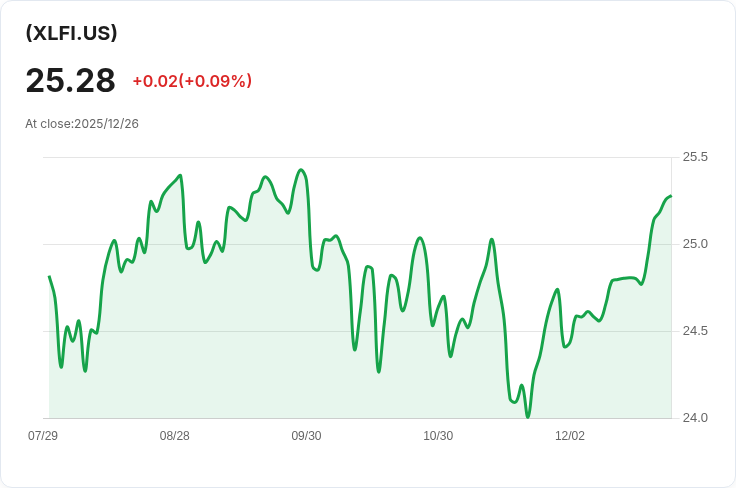Click the flat plateau near 24.8 after 12/02
The height and width of the screenshot is (488, 736).
(624, 279)
